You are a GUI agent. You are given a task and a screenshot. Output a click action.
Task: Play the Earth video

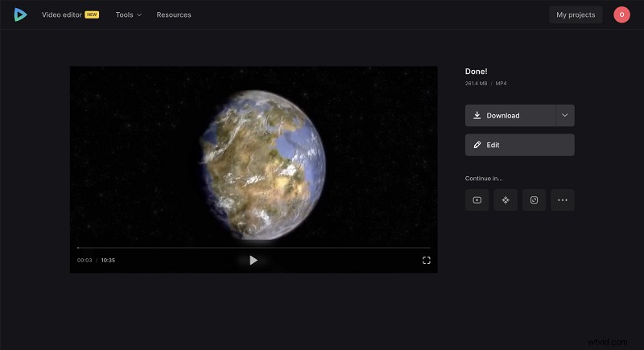pyautogui.click(x=254, y=260)
